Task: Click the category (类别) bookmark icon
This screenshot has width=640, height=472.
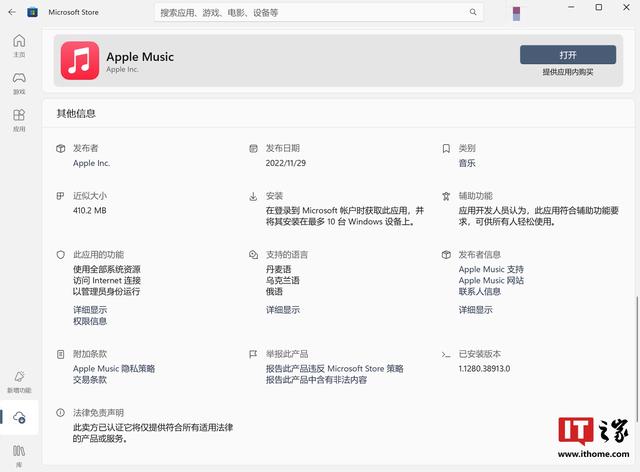Action: [x=446, y=148]
